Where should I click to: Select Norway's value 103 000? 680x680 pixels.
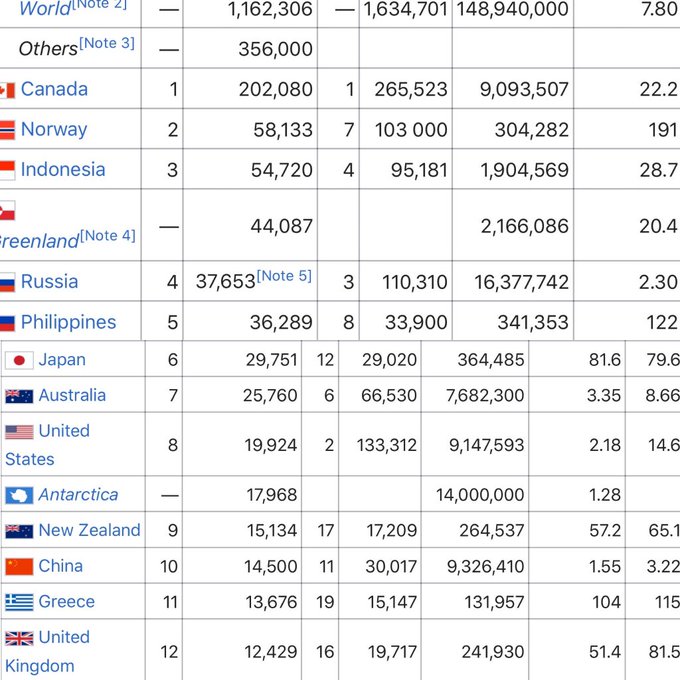coord(411,130)
